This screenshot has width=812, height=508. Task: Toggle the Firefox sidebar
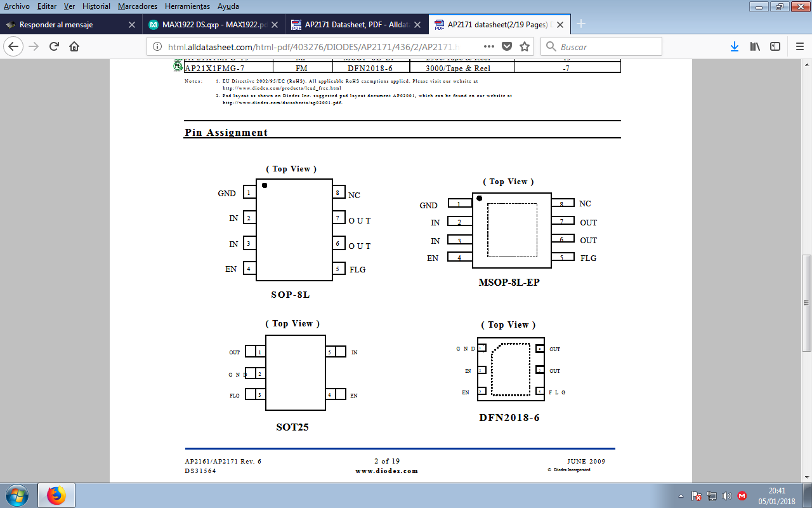pyautogui.click(x=775, y=46)
